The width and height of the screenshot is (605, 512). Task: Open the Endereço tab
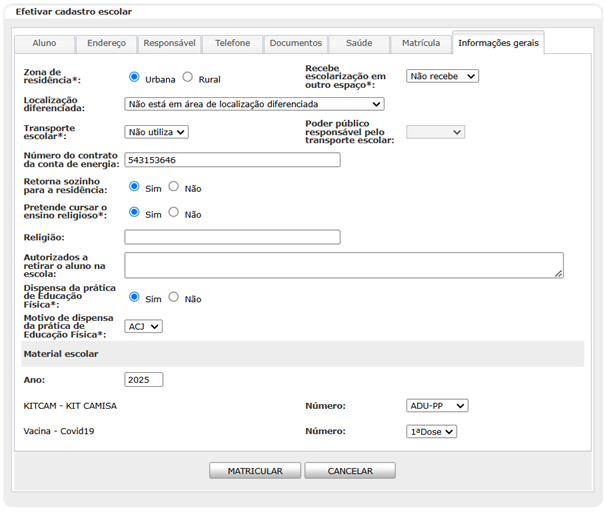(x=106, y=44)
